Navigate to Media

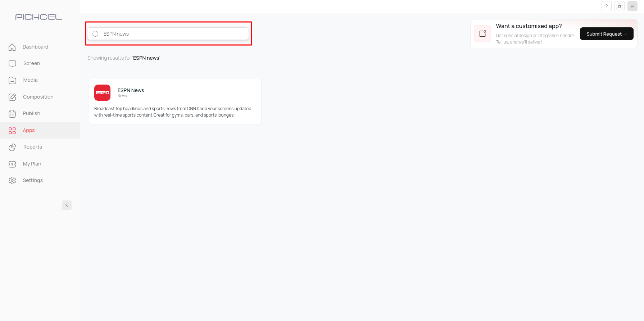point(30,80)
